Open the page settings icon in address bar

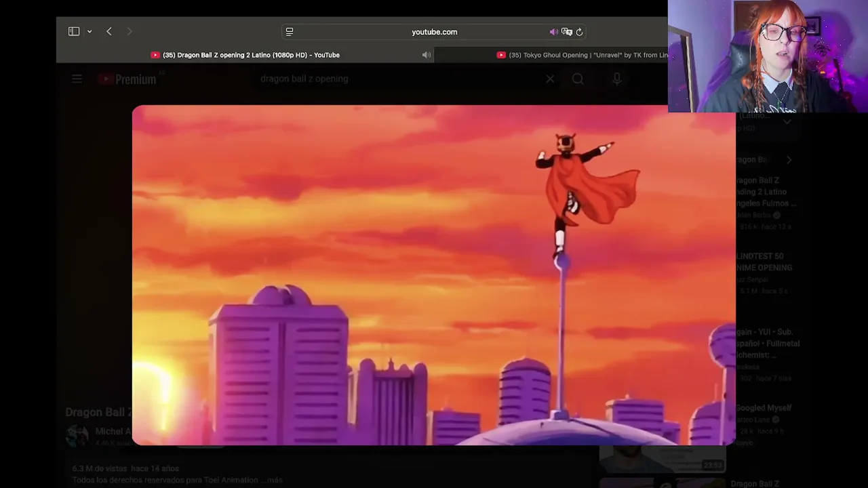tap(290, 32)
